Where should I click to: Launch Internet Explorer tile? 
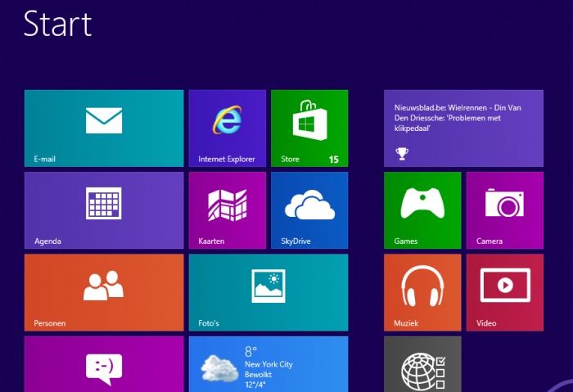[x=228, y=128]
